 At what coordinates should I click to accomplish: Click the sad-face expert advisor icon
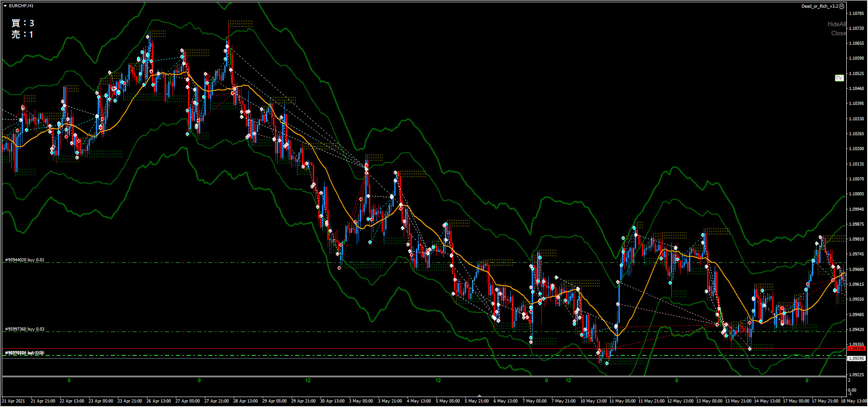(x=842, y=6)
